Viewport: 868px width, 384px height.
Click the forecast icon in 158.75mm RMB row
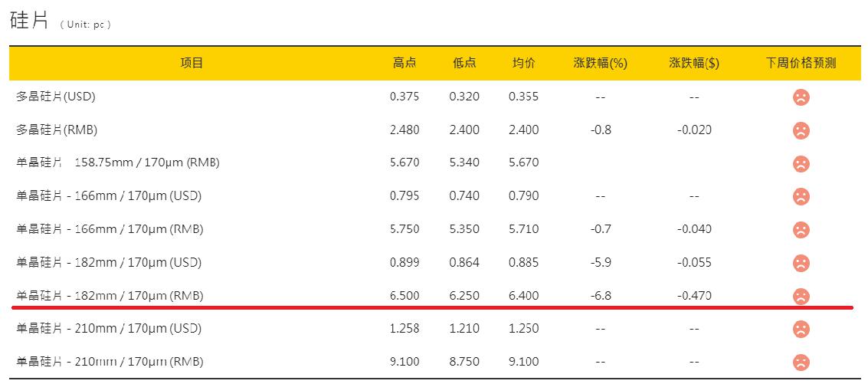click(801, 163)
